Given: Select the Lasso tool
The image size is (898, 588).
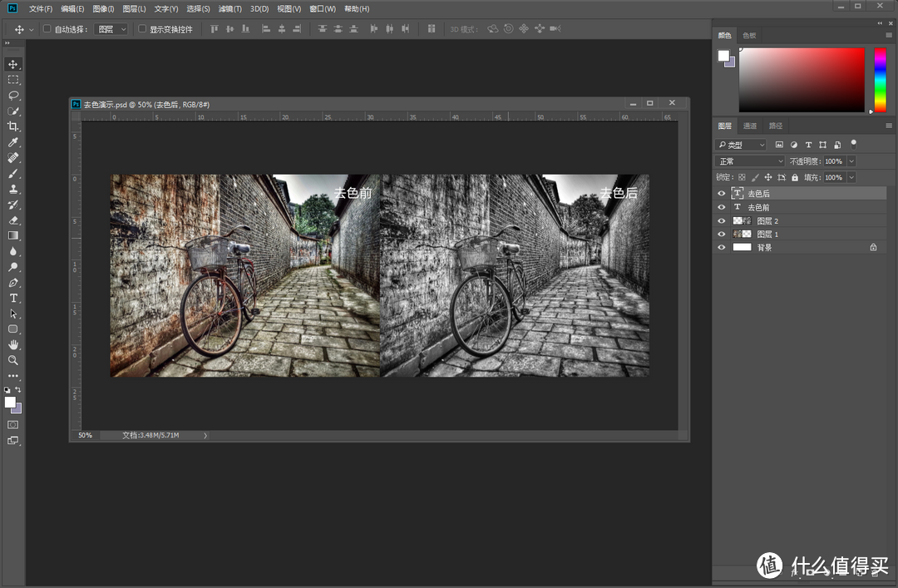Looking at the screenshot, I should pos(12,95).
